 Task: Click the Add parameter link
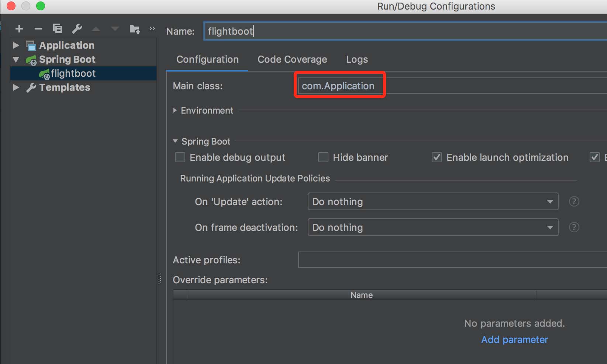point(514,340)
